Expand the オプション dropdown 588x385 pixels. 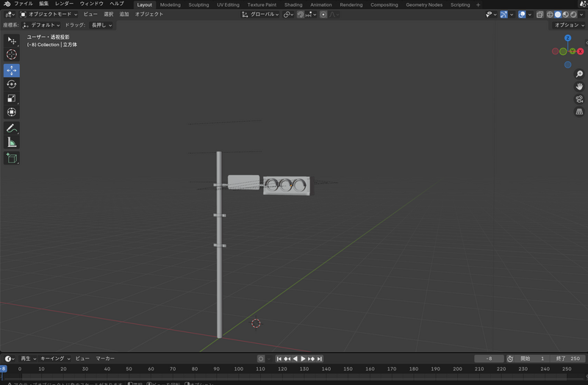[x=569, y=25]
